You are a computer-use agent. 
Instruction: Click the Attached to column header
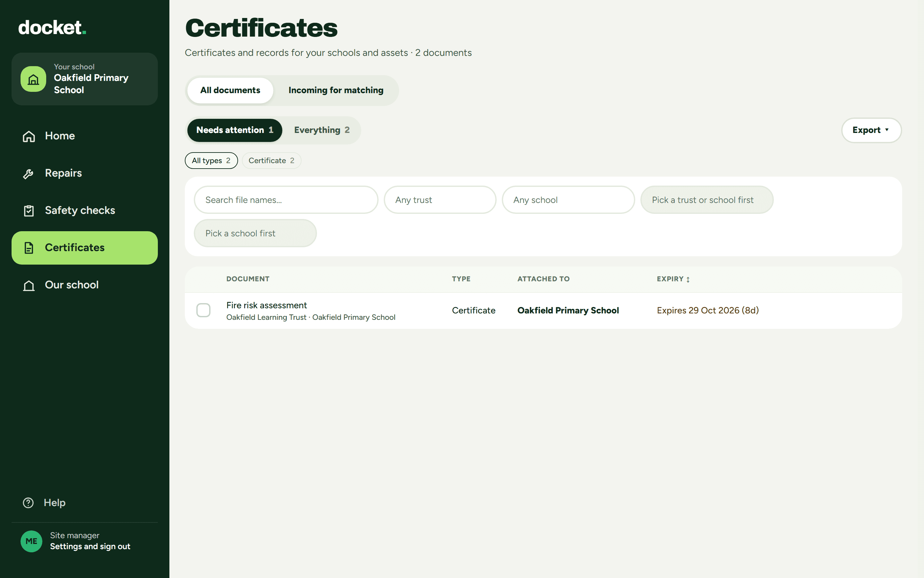[543, 279]
